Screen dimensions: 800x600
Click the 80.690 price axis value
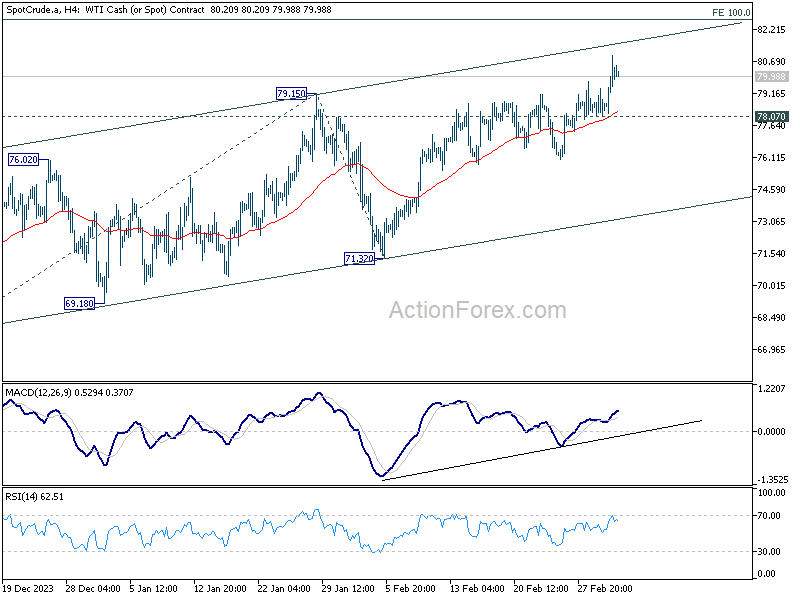point(771,62)
